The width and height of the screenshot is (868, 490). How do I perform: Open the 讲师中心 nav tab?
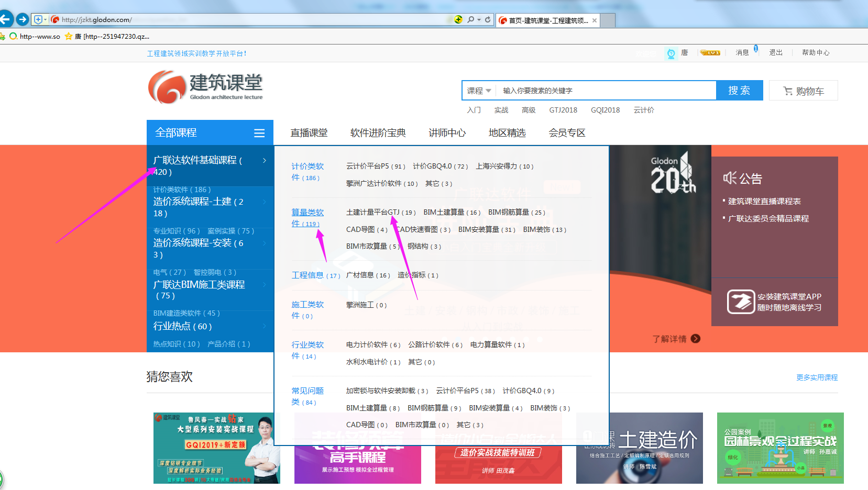[447, 133]
